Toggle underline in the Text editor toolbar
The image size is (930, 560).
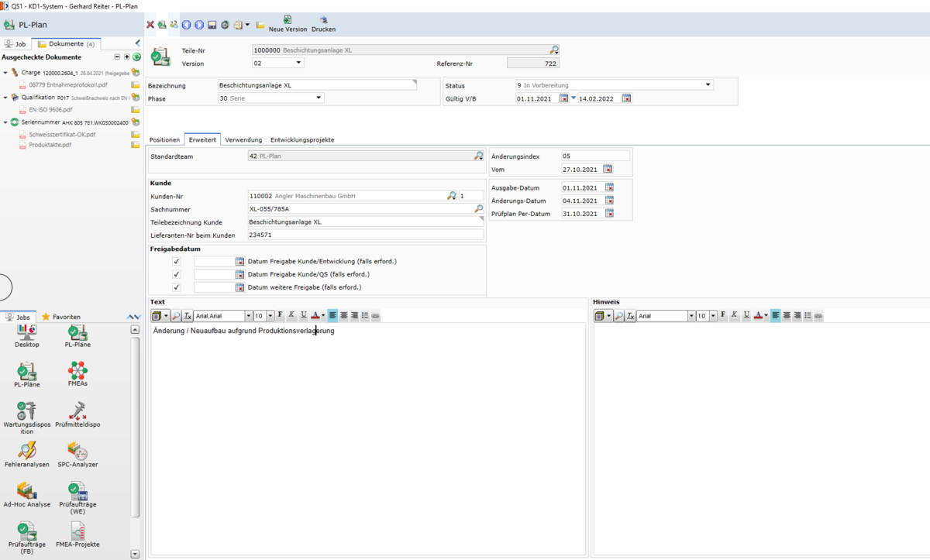(304, 315)
